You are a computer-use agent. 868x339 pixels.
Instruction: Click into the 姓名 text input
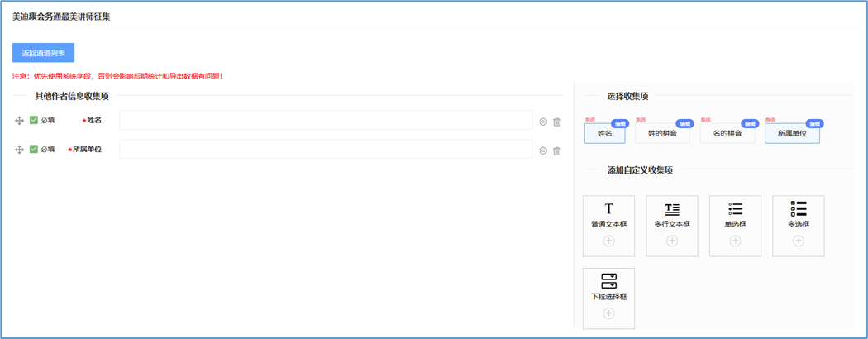[x=326, y=121]
